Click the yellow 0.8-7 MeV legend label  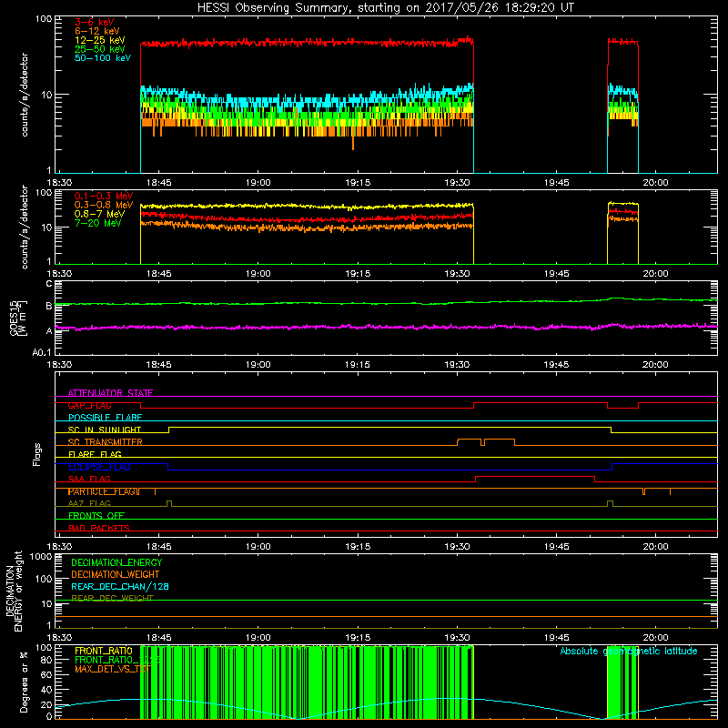99,214
